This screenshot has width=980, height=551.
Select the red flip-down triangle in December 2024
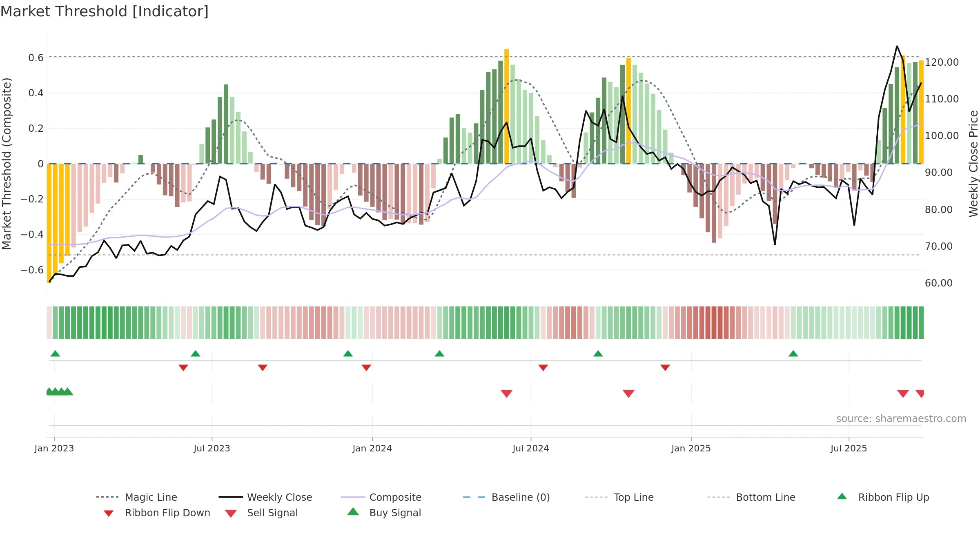(665, 367)
